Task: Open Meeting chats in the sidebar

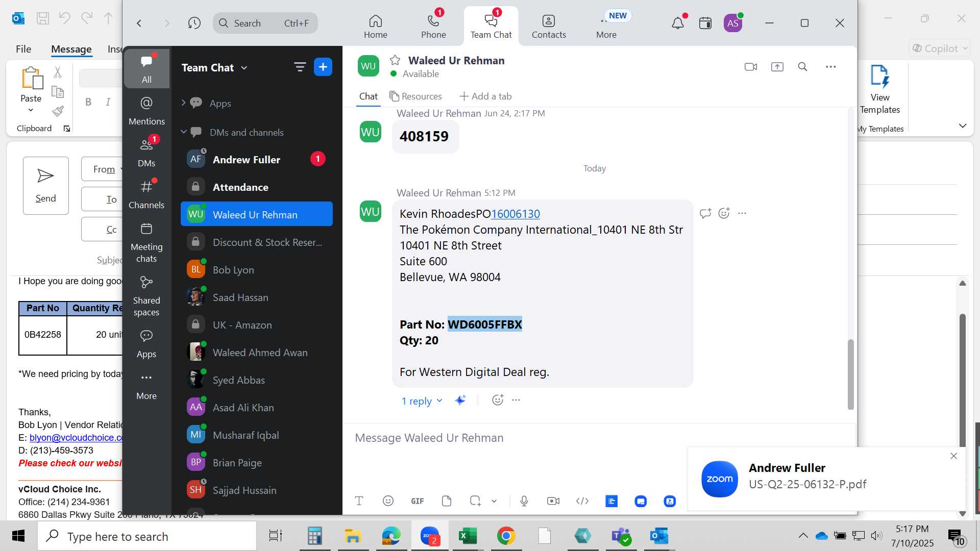Action: (146, 242)
